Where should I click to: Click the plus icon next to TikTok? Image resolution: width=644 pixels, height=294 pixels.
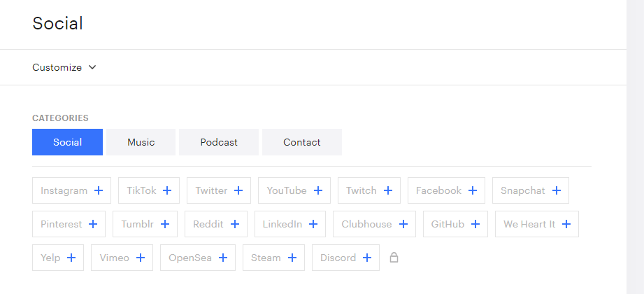[x=166, y=190]
